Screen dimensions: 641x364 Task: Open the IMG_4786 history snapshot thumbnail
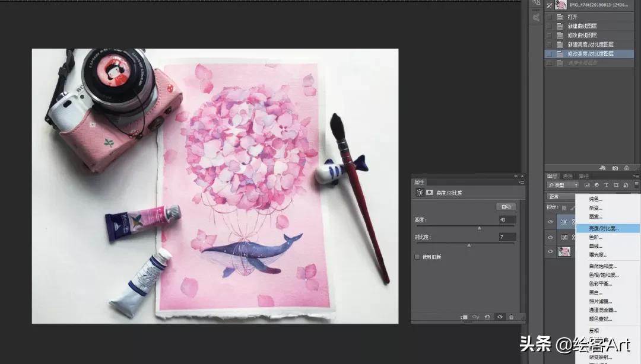click(560, 5)
